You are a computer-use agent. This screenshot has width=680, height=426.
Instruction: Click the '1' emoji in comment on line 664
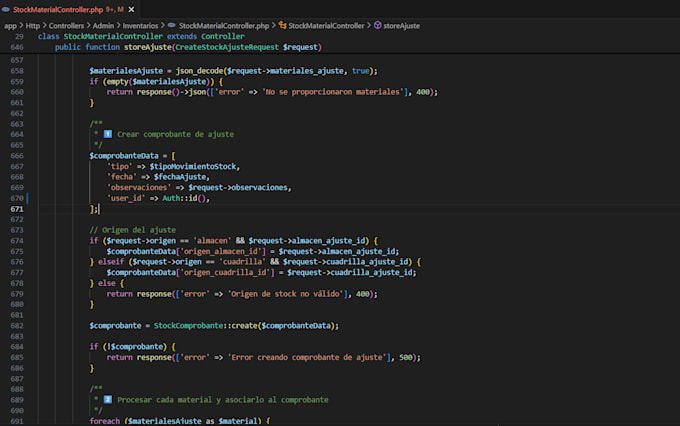(108, 134)
